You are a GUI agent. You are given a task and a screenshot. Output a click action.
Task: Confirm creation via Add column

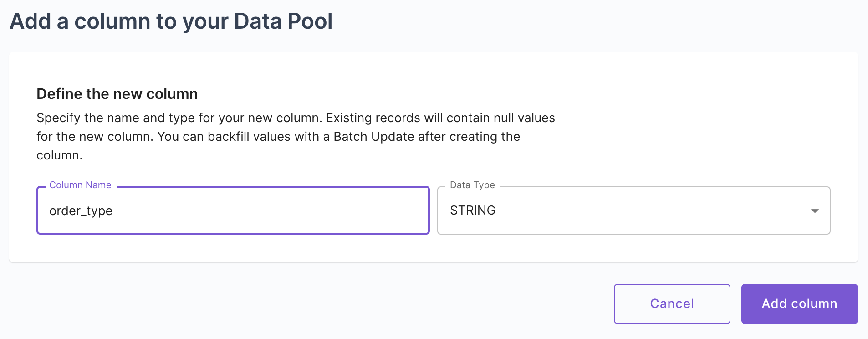pyautogui.click(x=799, y=303)
